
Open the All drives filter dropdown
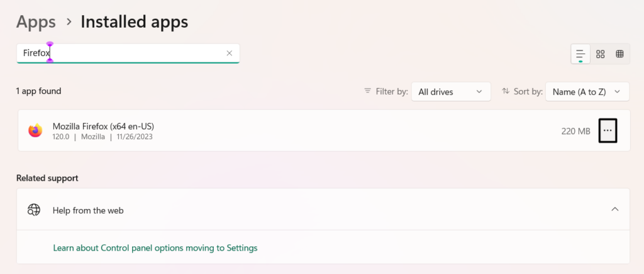(451, 91)
